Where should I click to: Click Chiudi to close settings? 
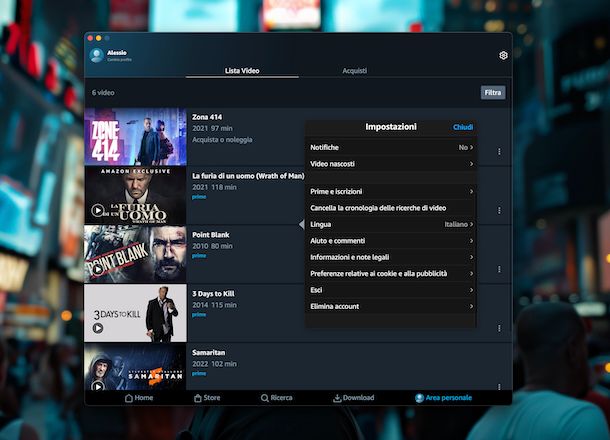click(x=463, y=127)
